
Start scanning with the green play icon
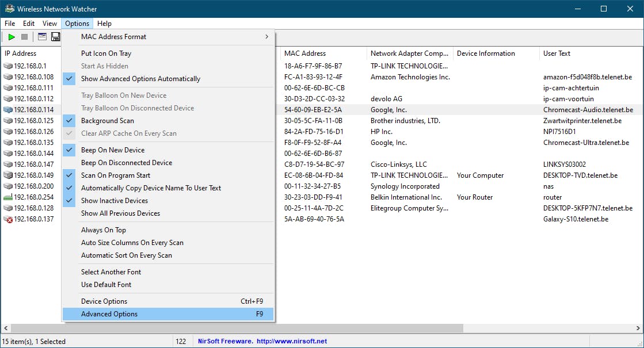(x=12, y=37)
